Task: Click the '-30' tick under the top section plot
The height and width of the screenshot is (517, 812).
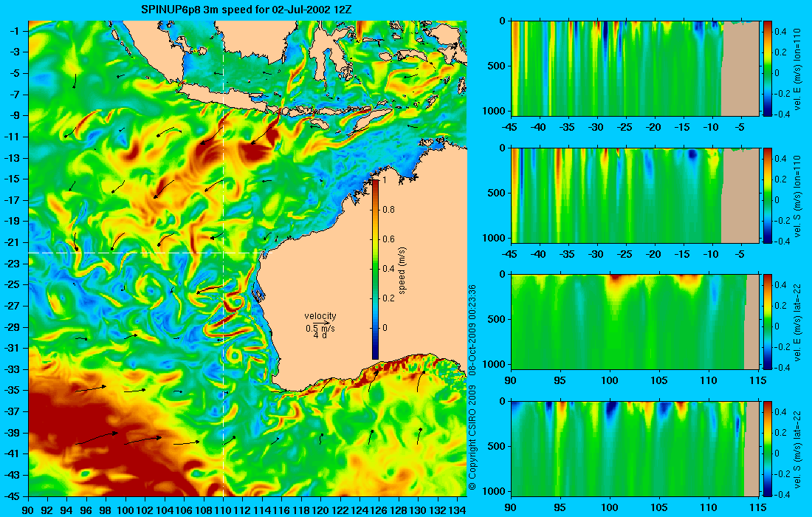Action: pyautogui.click(x=596, y=127)
